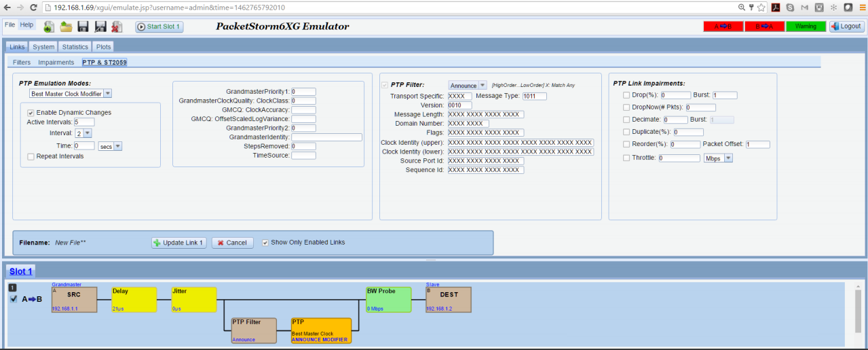
Task: Click the GrandmasterIdentity input field
Action: [326, 137]
